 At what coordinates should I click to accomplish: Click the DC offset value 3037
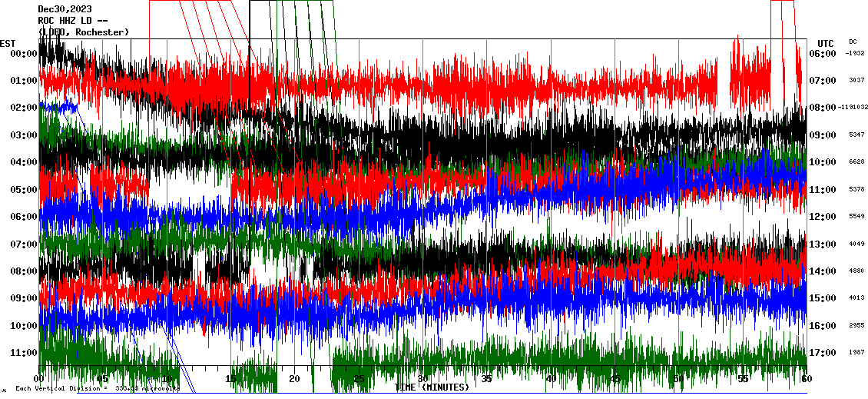[x=856, y=81]
